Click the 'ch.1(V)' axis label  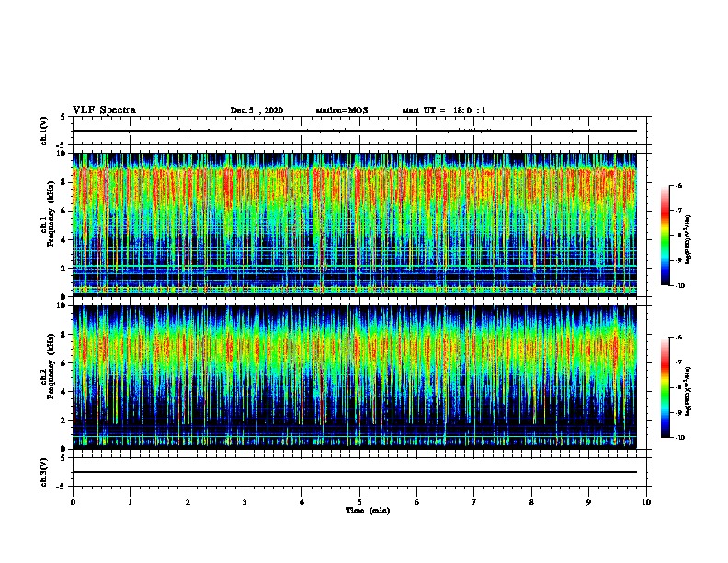(x=43, y=131)
